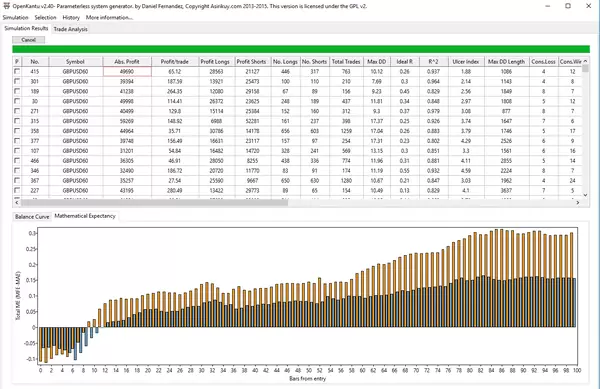Click the OpenKantu app icon in title bar
600x389 pixels.
click(6, 6)
